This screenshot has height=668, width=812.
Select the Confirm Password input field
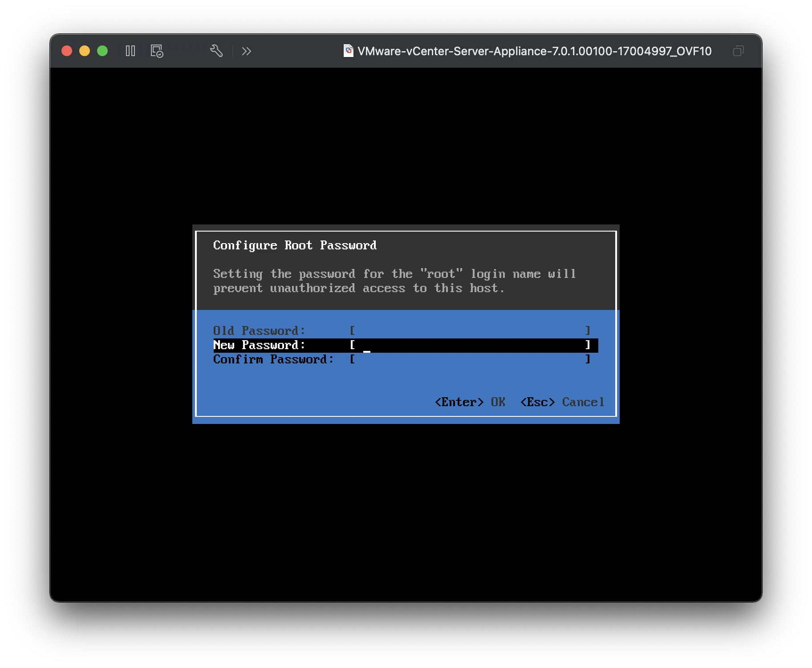coord(470,359)
